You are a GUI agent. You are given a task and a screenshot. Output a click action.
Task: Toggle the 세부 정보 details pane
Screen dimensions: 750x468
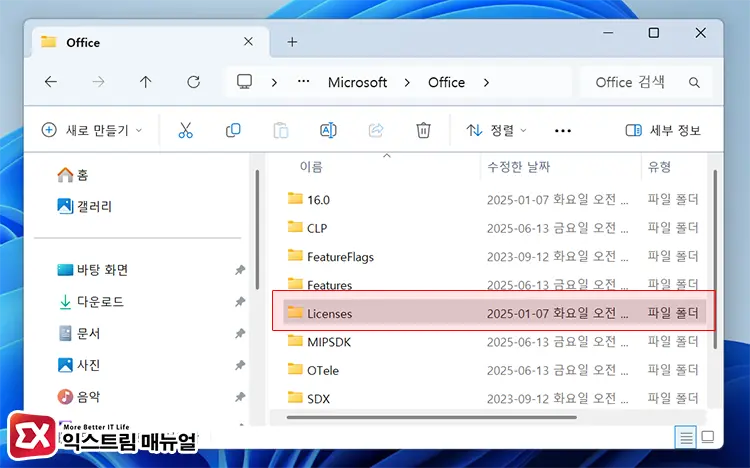663,130
